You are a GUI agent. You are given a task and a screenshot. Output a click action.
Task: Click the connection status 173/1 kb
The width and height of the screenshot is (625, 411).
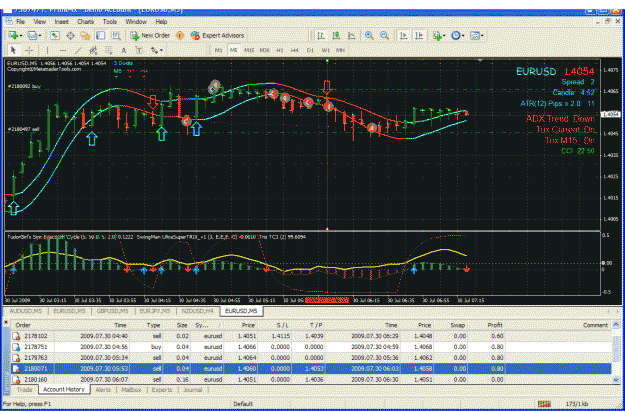[x=578, y=404]
